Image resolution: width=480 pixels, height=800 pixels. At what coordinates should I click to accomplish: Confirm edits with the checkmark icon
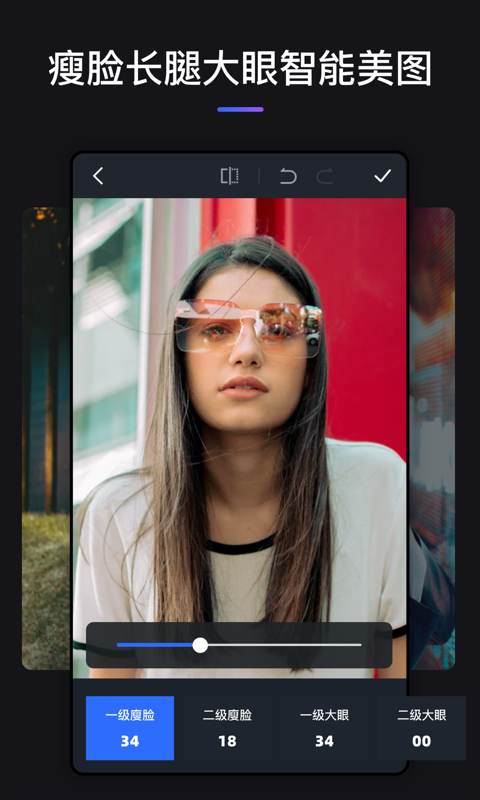pos(383,176)
